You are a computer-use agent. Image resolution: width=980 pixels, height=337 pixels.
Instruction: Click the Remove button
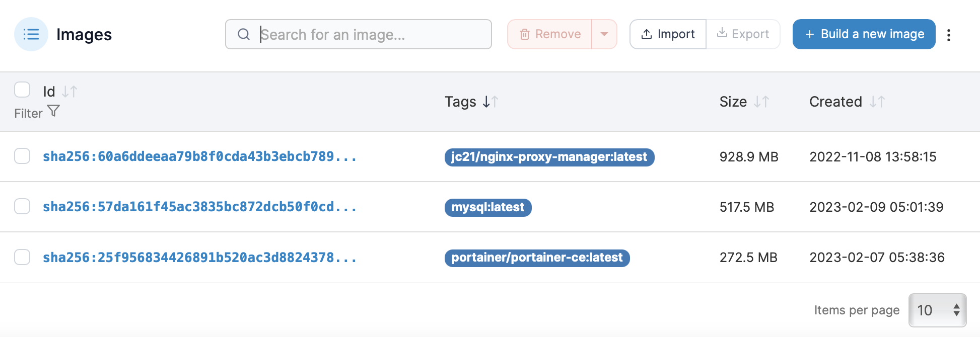550,34
